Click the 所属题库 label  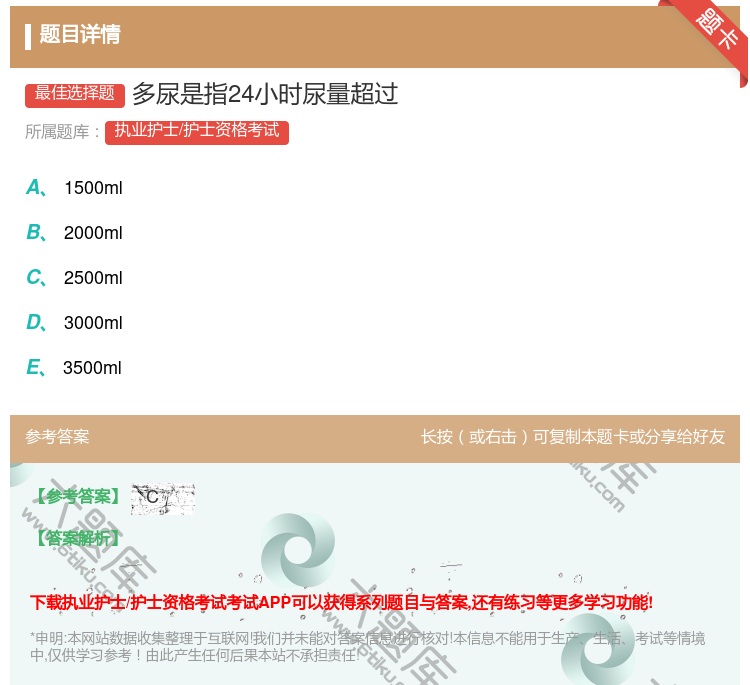click(x=62, y=132)
